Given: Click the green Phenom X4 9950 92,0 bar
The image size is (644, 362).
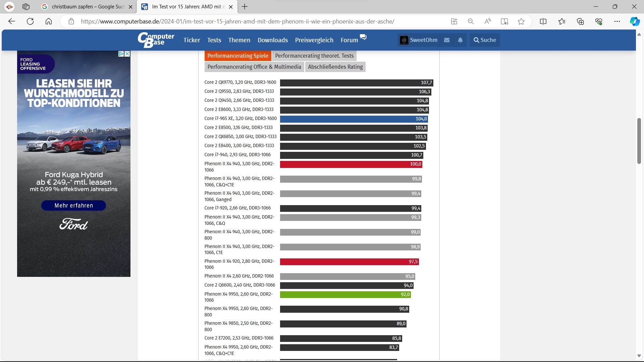Looking at the screenshot, I should coord(345,295).
